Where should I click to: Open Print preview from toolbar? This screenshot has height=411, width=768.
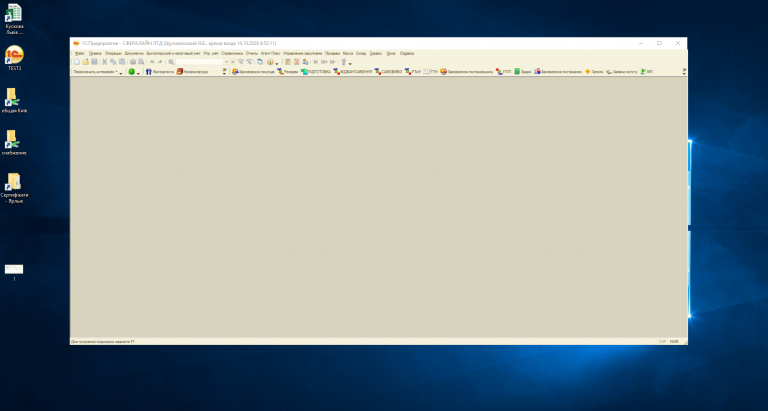(141, 62)
